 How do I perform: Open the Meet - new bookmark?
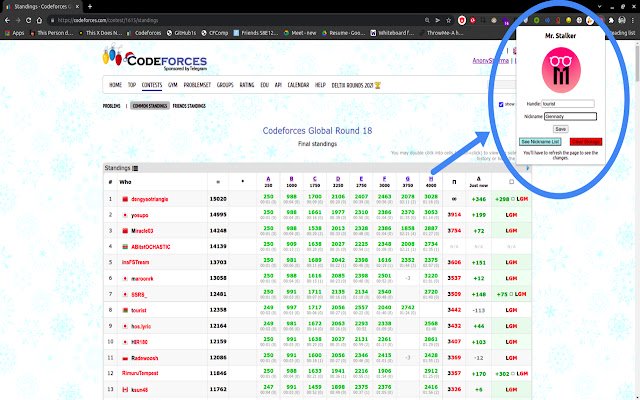click(300, 33)
